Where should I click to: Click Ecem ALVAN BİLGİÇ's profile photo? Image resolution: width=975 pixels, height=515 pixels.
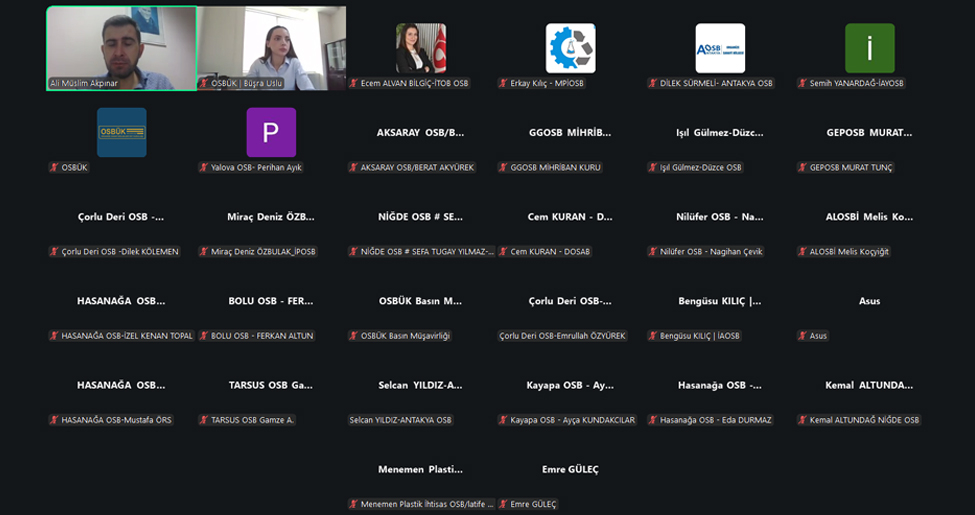[421, 48]
